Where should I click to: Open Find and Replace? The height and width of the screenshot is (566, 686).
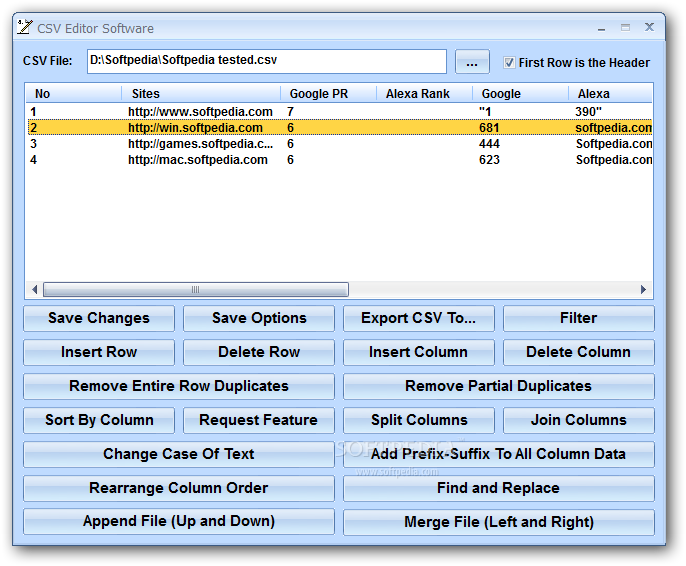pyautogui.click(x=499, y=488)
